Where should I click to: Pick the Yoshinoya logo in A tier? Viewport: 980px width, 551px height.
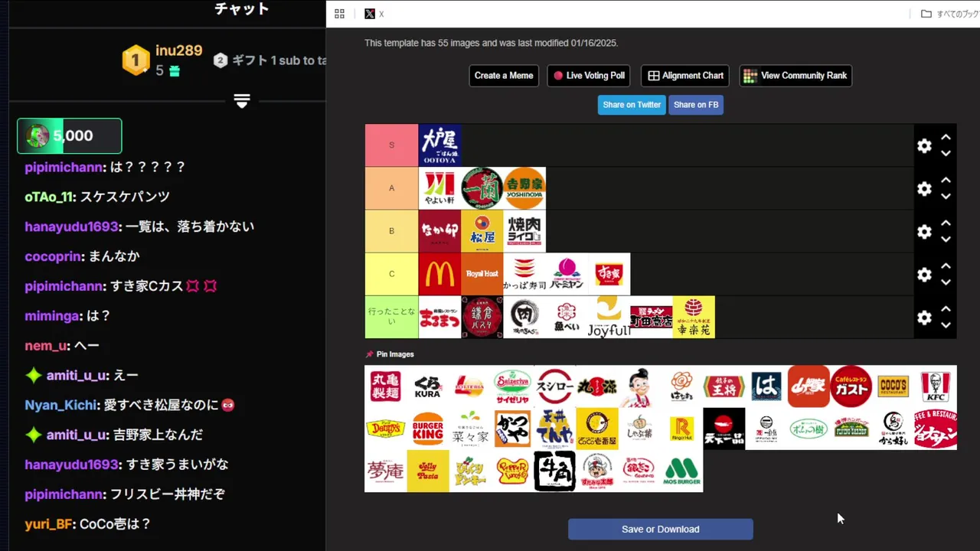tap(524, 188)
